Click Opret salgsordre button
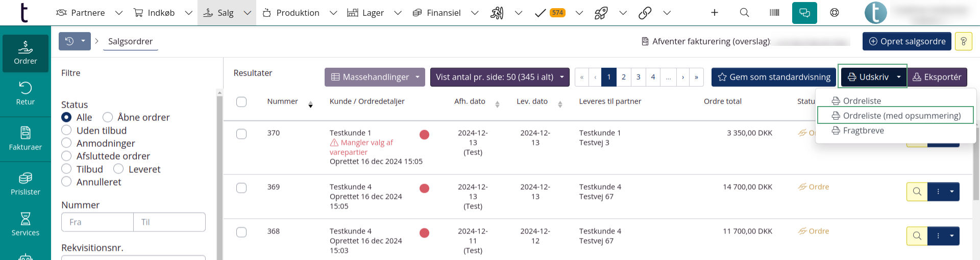Image resolution: width=980 pixels, height=260 pixels. pos(907,41)
